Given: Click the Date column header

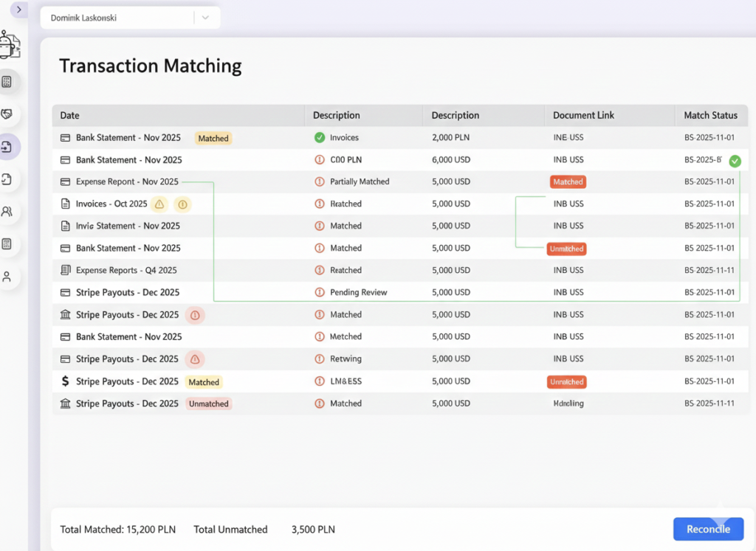Looking at the screenshot, I should click(70, 115).
